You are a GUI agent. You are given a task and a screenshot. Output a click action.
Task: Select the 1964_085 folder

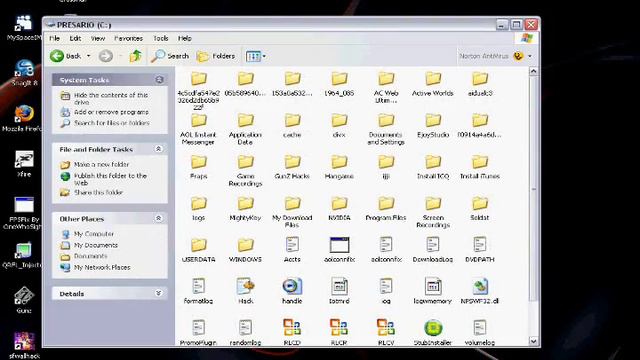pyautogui.click(x=339, y=84)
